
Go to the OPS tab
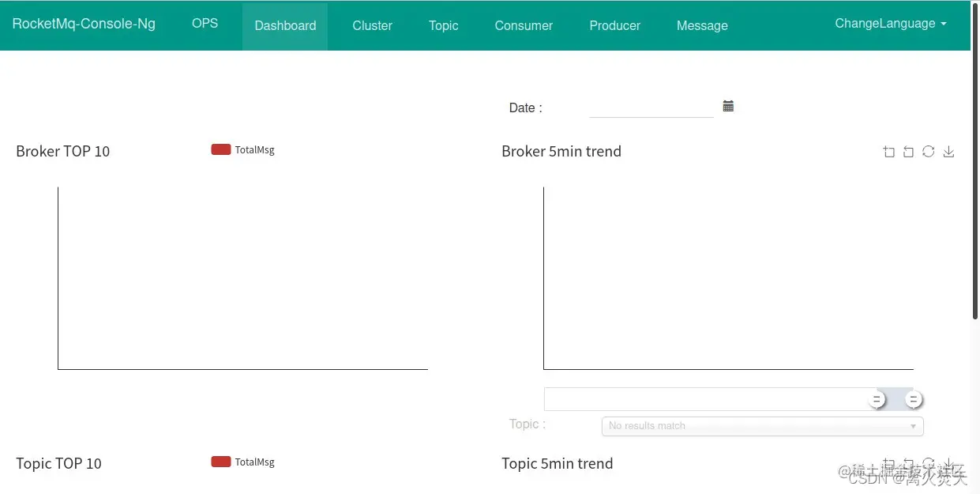[x=205, y=24]
